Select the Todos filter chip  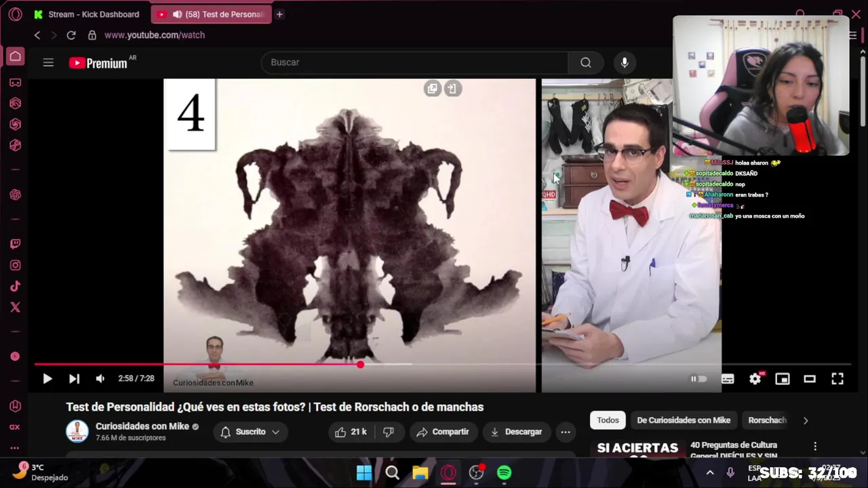[608, 420]
